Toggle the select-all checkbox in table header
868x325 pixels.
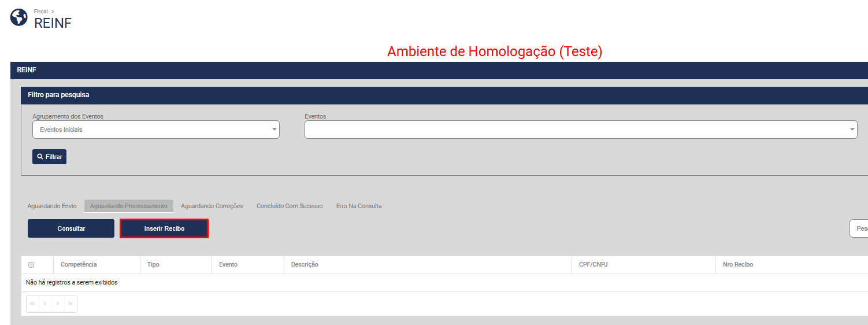tap(31, 265)
